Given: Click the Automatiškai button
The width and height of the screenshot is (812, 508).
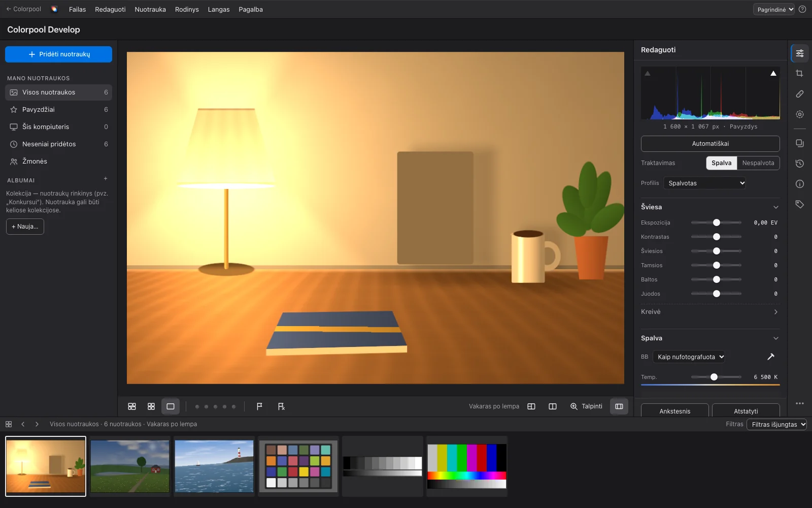Looking at the screenshot, I should [710, 144].
